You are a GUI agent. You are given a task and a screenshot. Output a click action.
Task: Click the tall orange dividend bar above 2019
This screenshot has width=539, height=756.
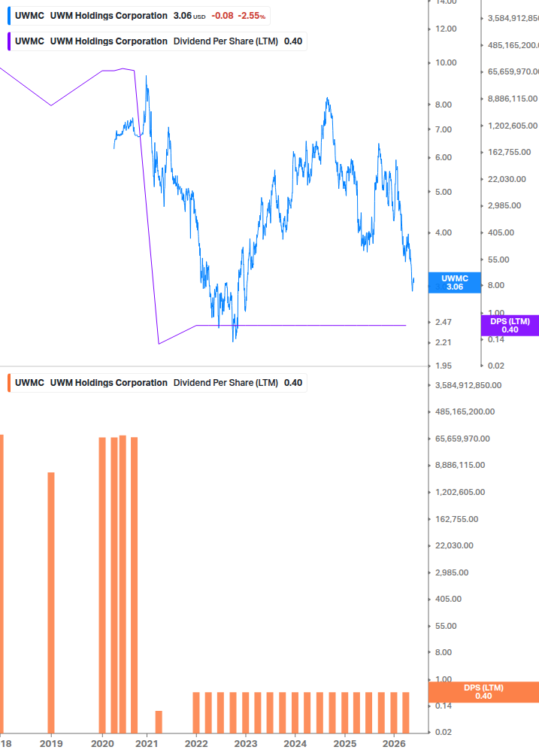pyautogui.click(x=51, y=603)
